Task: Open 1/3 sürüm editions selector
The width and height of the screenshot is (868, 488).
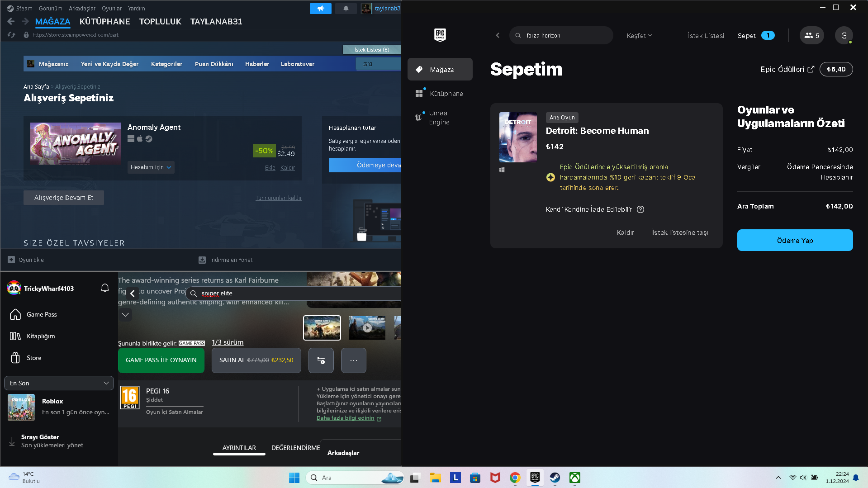Action: click(228, 342)
